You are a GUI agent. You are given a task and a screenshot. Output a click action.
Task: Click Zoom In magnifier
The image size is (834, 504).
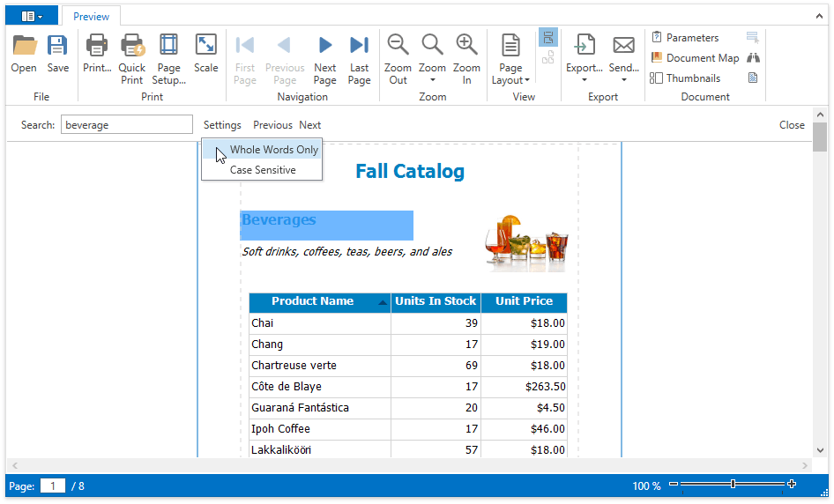466,58
